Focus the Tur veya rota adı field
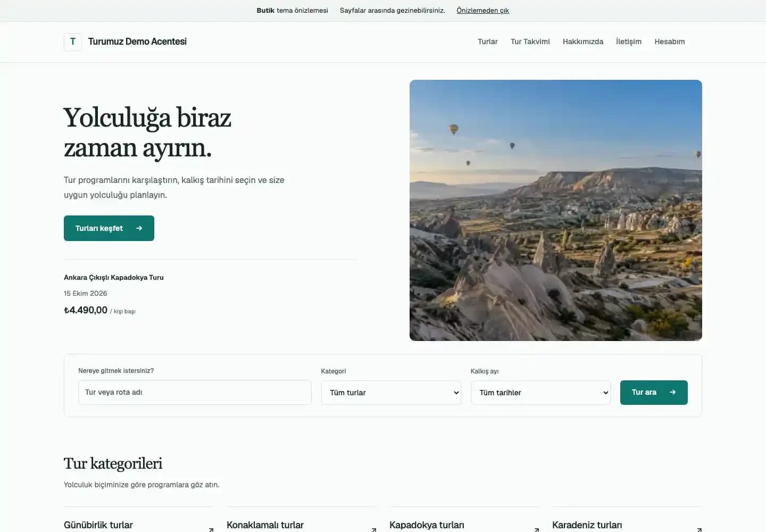The image size is (766, 532). pyautogui.click(x=195, y=392)
